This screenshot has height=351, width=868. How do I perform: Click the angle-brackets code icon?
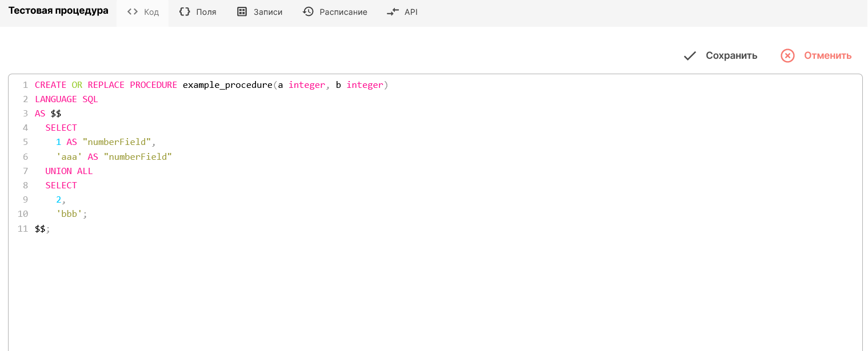point(133,12)
